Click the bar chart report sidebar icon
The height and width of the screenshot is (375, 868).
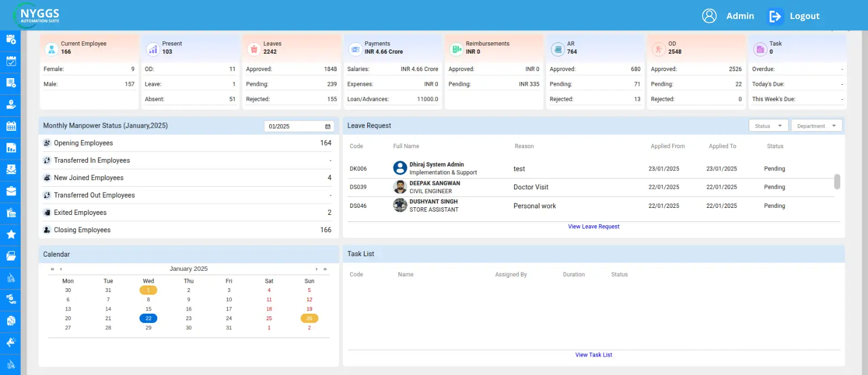click(11, 148)
